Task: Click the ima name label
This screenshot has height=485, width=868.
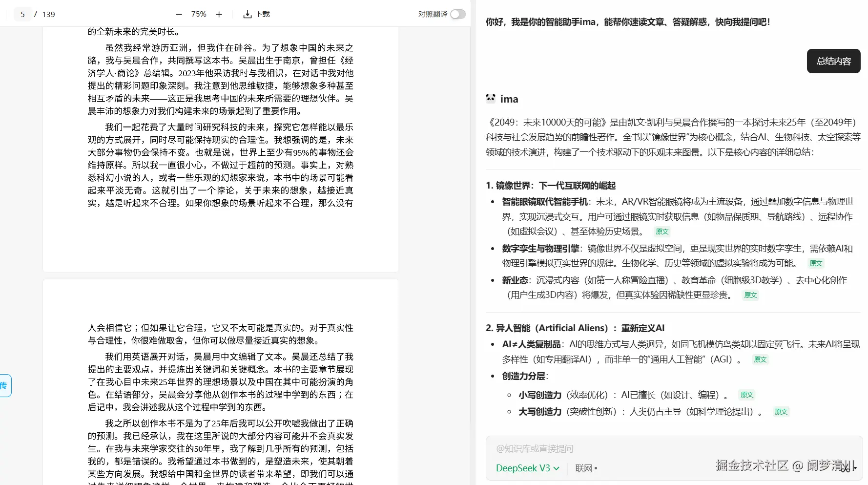Action: click(x=509, y=99)
